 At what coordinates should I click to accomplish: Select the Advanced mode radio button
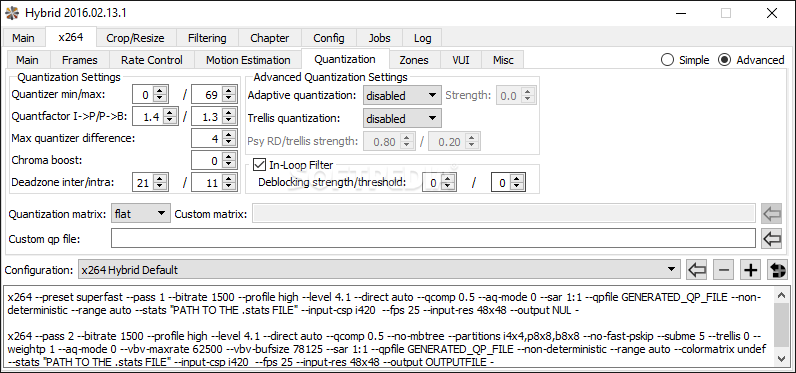724,60
